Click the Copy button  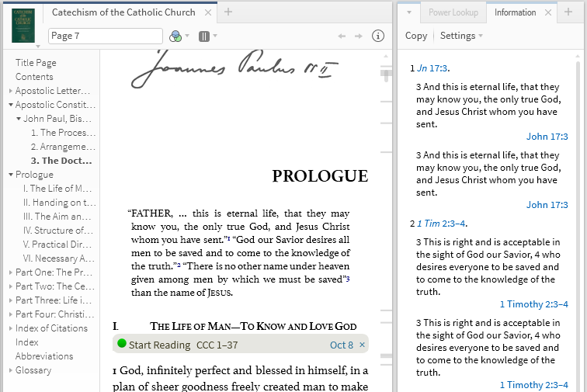(416, 36)
